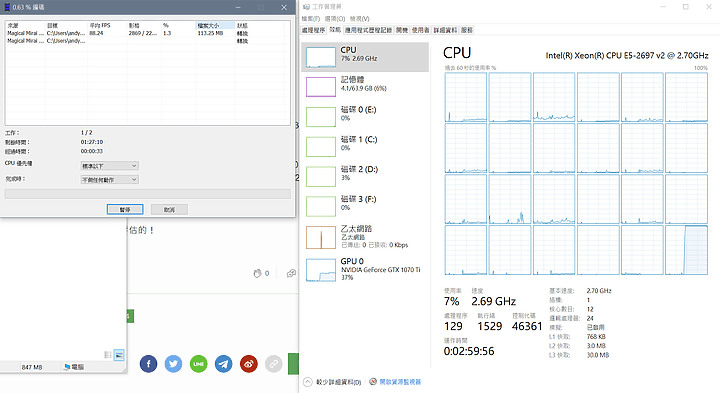Click the encoding progress bar
This screenshot has width=720, height=393.
147,194
